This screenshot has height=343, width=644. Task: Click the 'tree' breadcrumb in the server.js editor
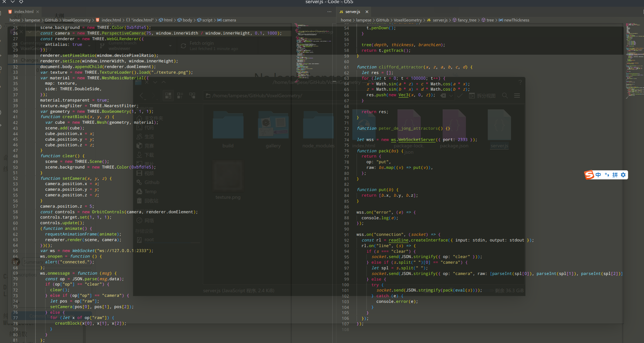tap(487, 20)
